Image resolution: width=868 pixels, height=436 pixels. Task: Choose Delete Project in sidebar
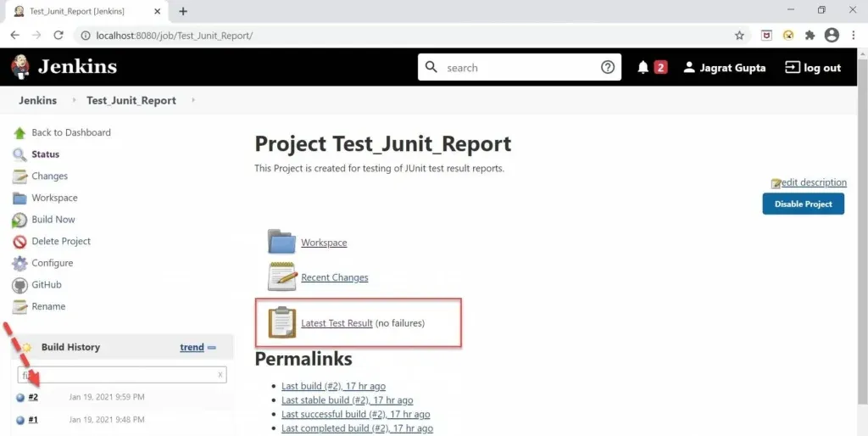point(61,242)
